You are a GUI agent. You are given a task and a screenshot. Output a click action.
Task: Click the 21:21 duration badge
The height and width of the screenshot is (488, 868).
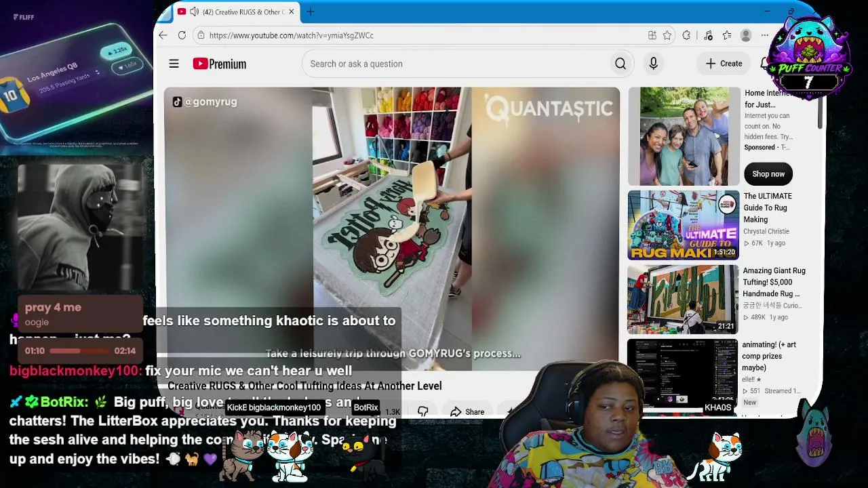click(x=726, y=326)
